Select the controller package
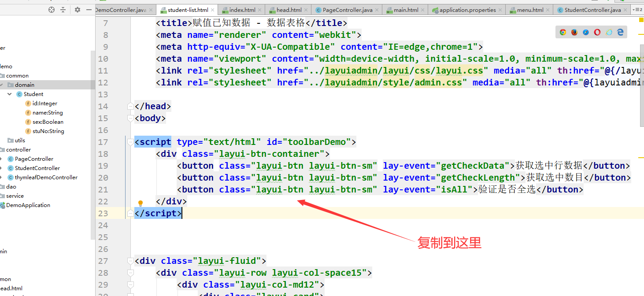 (x=19, y=150)
